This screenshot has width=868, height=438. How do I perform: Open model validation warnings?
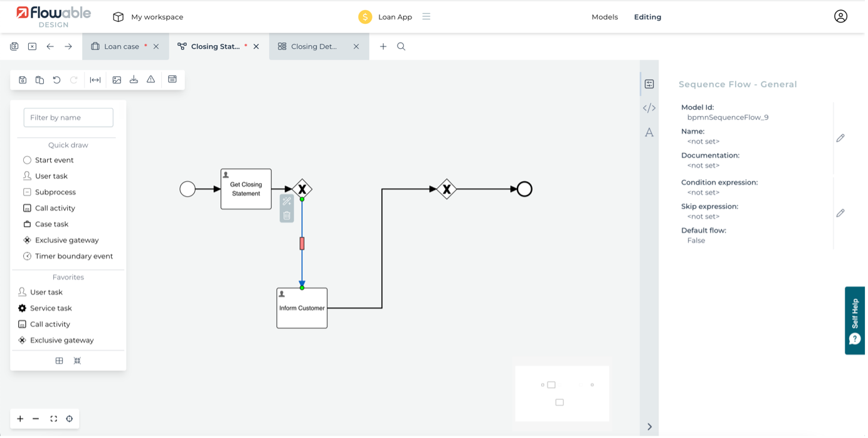pos(151,80)
